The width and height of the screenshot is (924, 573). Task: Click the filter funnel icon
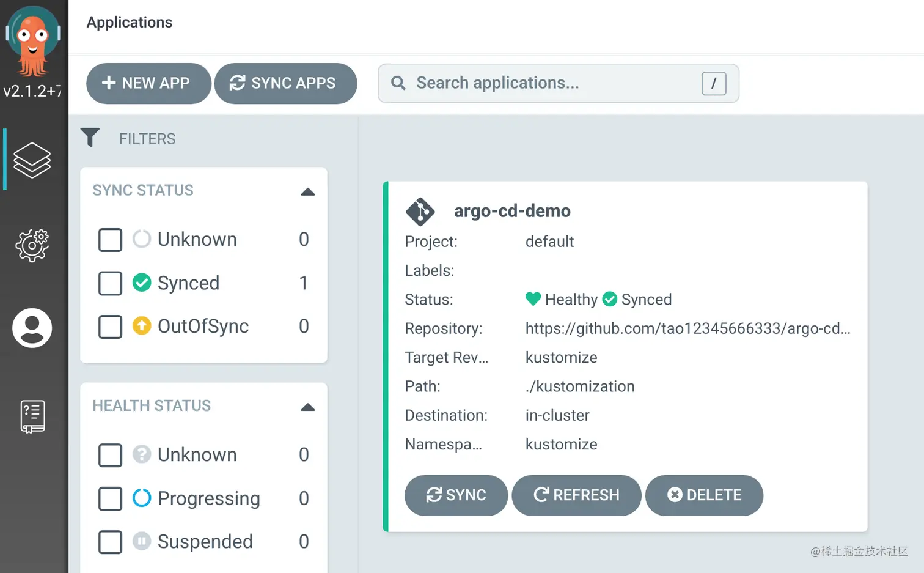(90, 138)
